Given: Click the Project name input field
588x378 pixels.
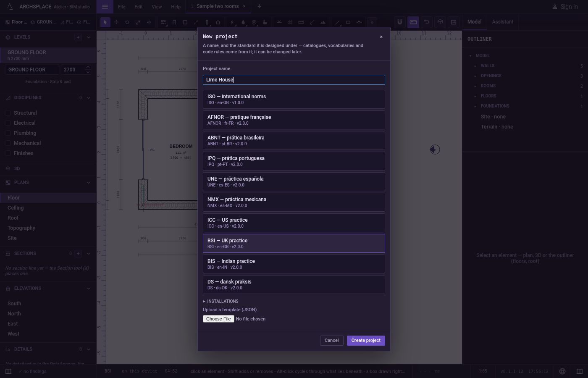Looking at the screenshot, I should pyautogui.click(x=294, y=80).
